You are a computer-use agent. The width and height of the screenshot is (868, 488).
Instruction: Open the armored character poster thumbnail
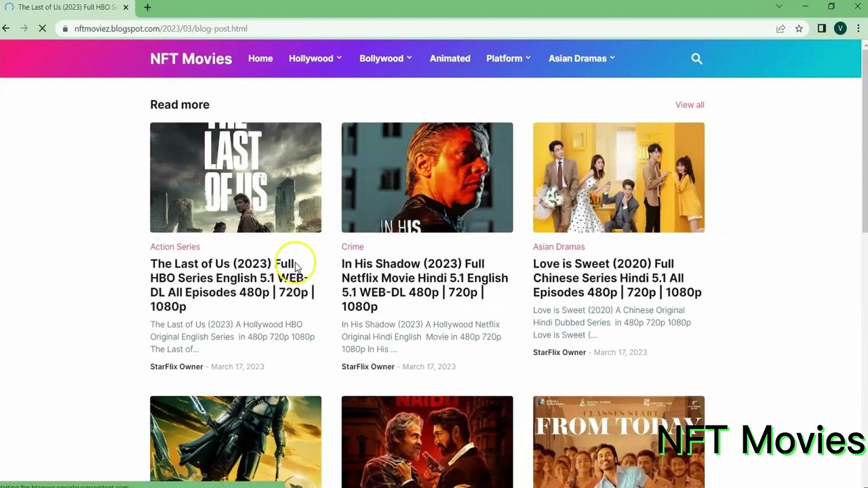tap(235, 442)
